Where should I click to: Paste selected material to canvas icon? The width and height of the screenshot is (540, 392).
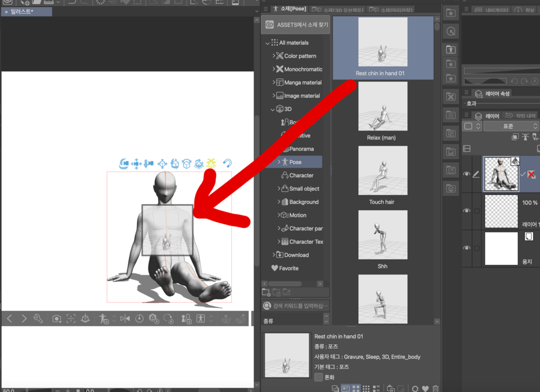(x=390, y=389)
